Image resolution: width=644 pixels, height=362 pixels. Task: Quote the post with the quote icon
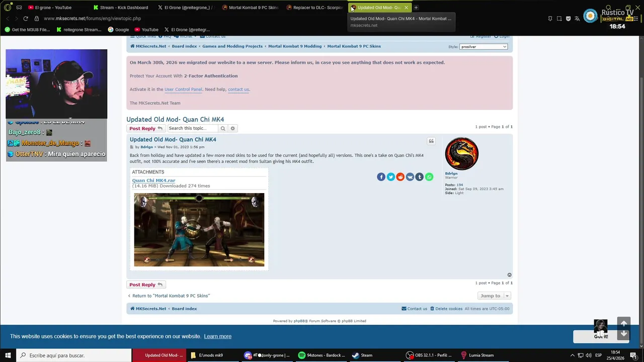(x=431, y=141)
